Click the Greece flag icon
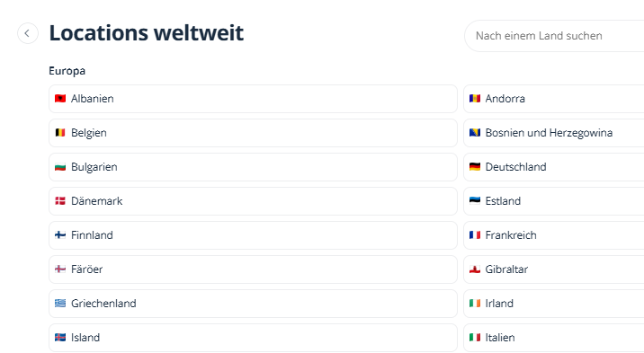The image size is (644, 353). (x=60, y=303)
